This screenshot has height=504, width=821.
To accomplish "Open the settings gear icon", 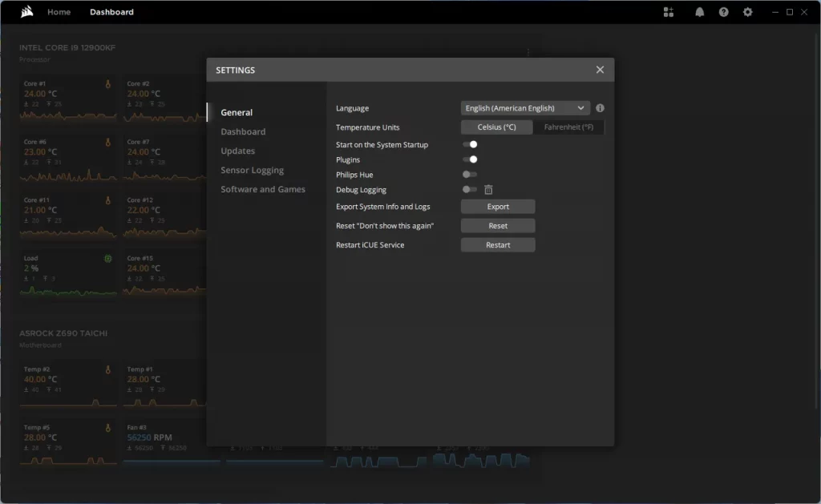I will pyautogui.click(x=748, y=12).
